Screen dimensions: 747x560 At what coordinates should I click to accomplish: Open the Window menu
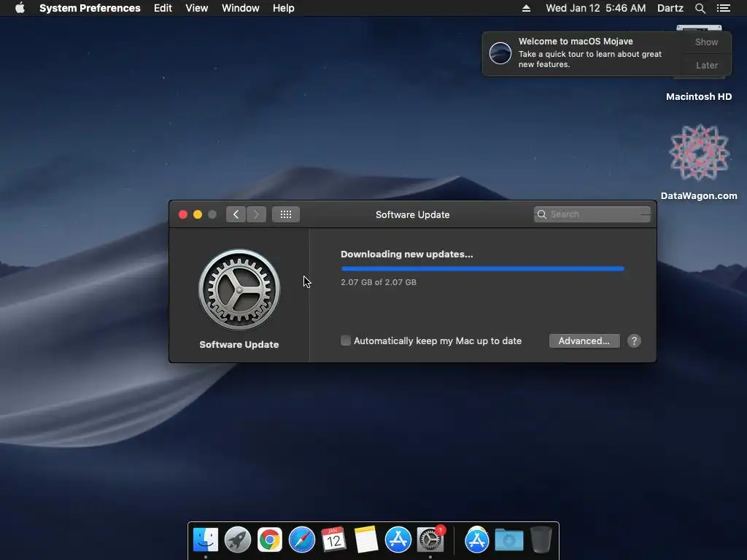(240, 8)
